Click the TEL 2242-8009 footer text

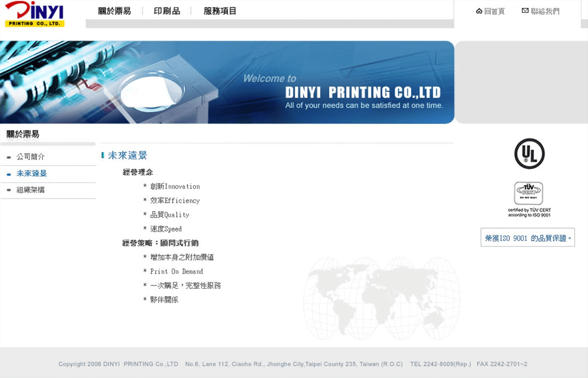(x=441, y=364)
